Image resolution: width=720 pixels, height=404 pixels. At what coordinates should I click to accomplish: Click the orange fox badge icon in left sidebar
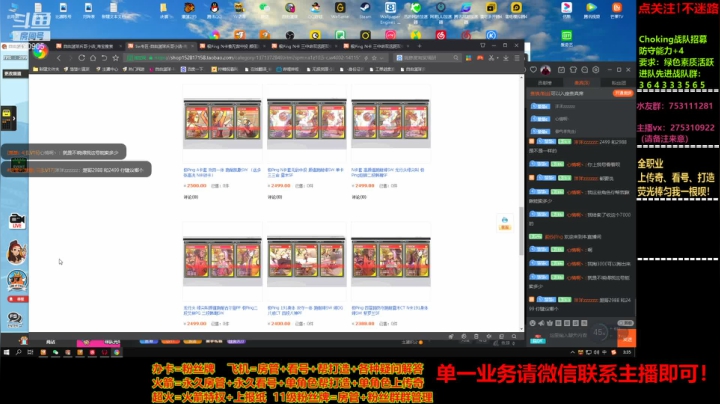click(17, 281)
